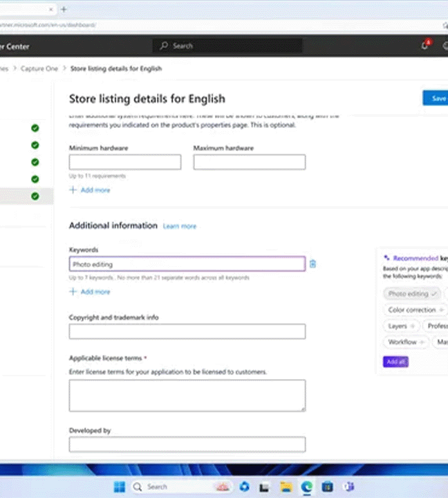Add more hardware requirement fields
Screen dimensions: 448x498
pos(90,190)
